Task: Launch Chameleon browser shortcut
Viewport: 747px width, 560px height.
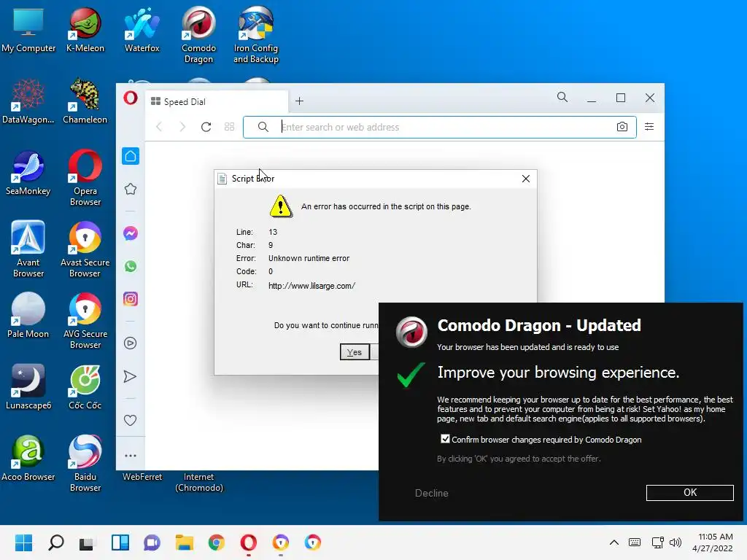Action: pyautogui.click(x=85, y=101)
